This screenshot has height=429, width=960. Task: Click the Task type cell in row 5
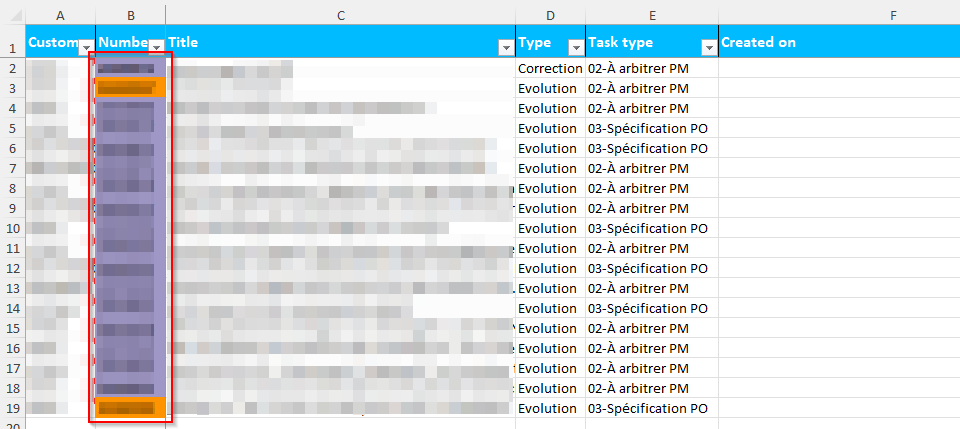click(x=651, y=128)
